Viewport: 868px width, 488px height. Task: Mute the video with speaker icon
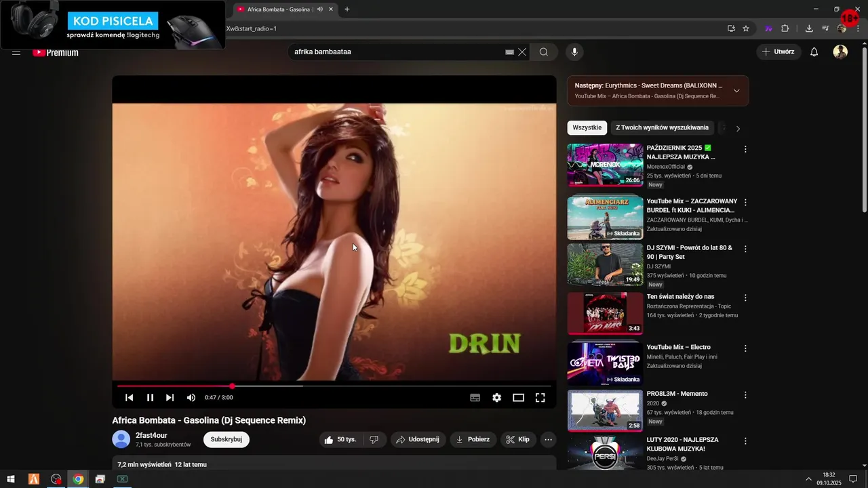tap(191, 398)
